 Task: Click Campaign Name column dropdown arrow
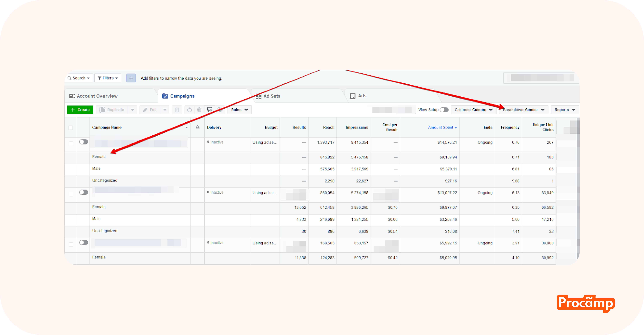[187, 127]
